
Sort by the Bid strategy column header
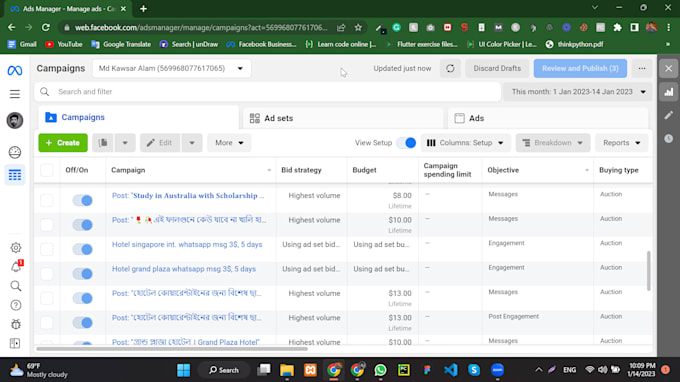[x=301, y=170]
